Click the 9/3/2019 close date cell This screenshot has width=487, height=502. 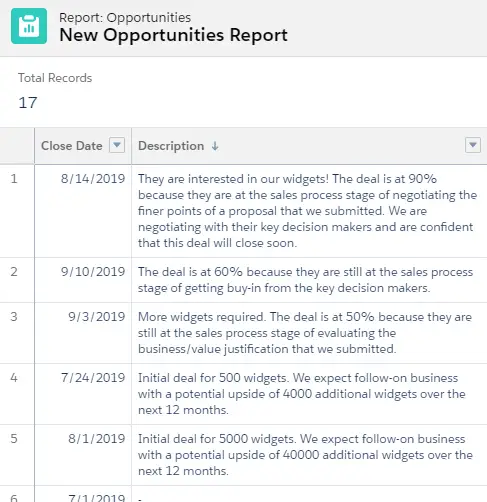(83, 333)
